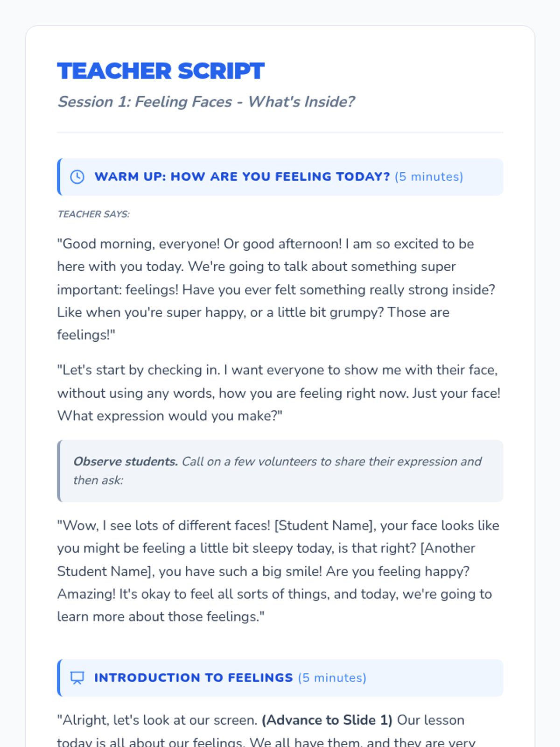Click the Advance to Slide 1 cue
The height and width of the screenshot is (747, 560).
(327, 720)
